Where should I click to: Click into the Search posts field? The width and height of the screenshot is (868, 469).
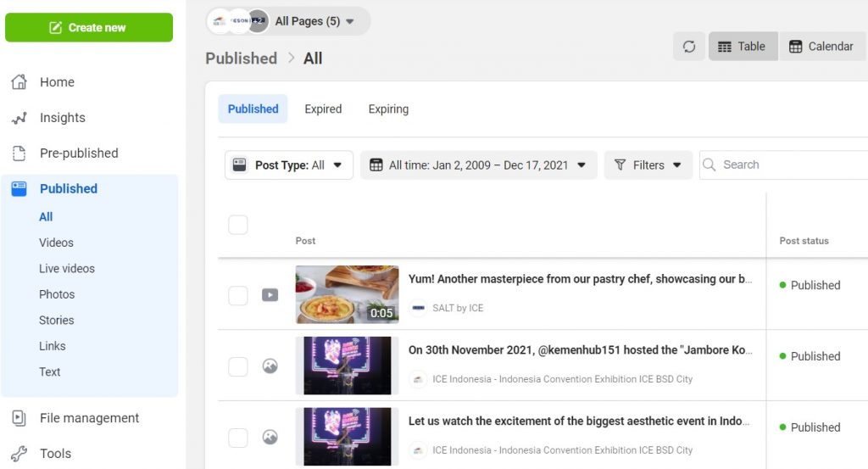pos(786,165)
